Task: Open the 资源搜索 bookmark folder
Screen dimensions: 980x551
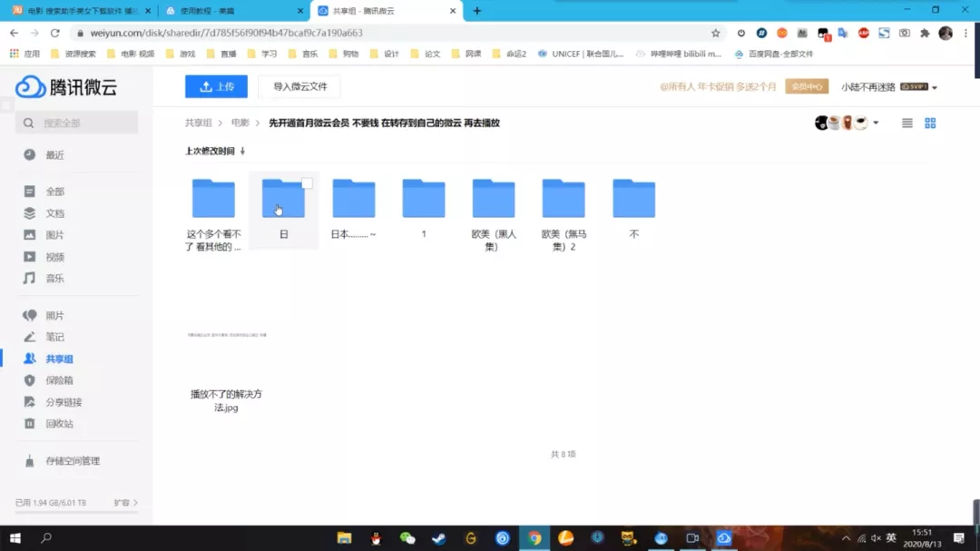Action: tap(73, 54)
